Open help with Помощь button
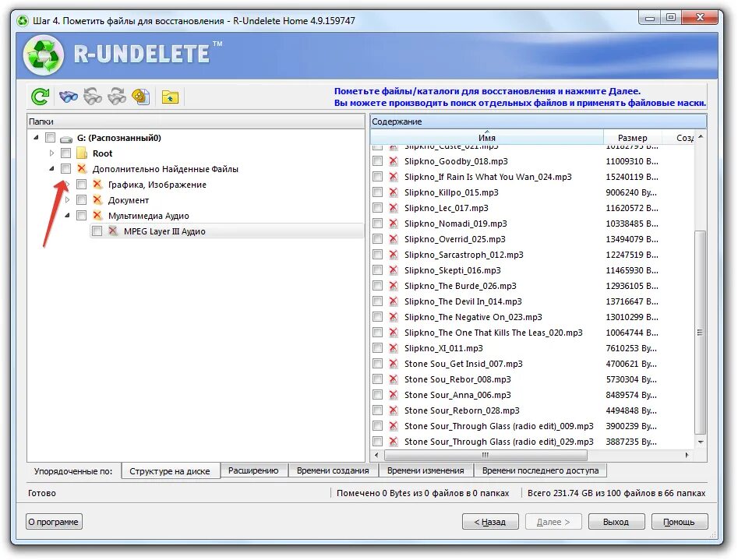 coord(679,521)
